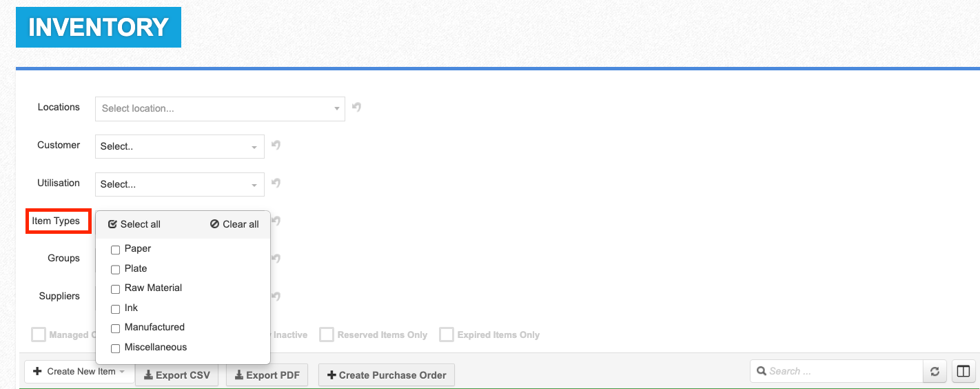Toggle Reserved Items Only checkbox
The height and width of the screenshot is (389, 980).
326,335
